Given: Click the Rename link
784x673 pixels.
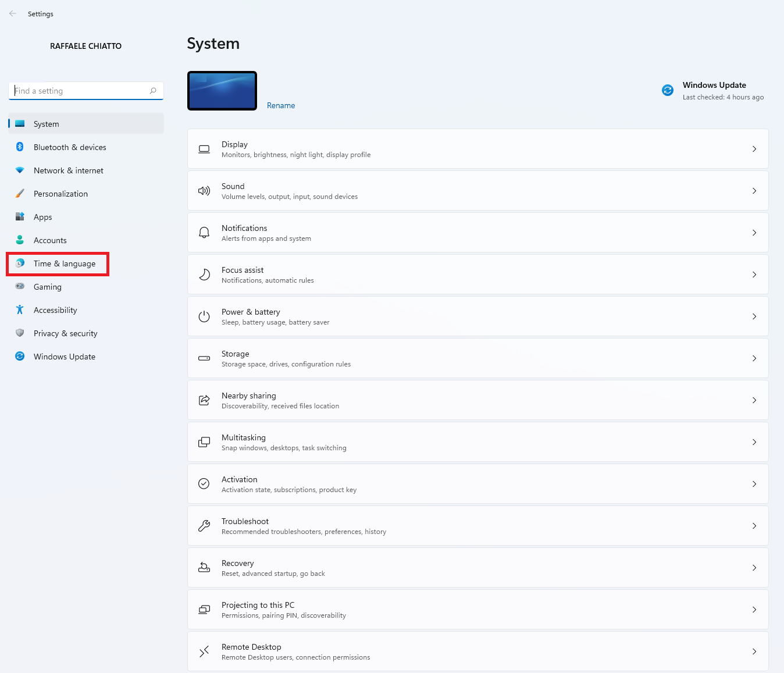Looking at the screenshot, I should coord(281,105).
